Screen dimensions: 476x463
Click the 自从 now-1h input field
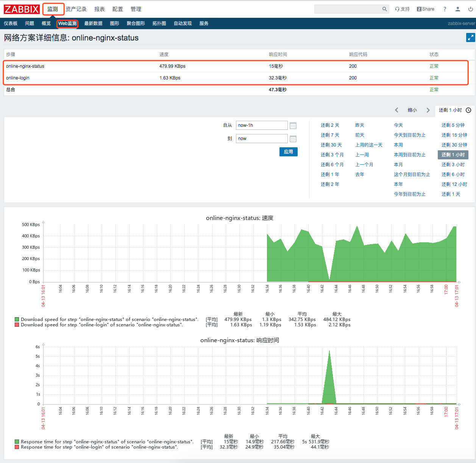coord(262,125)
